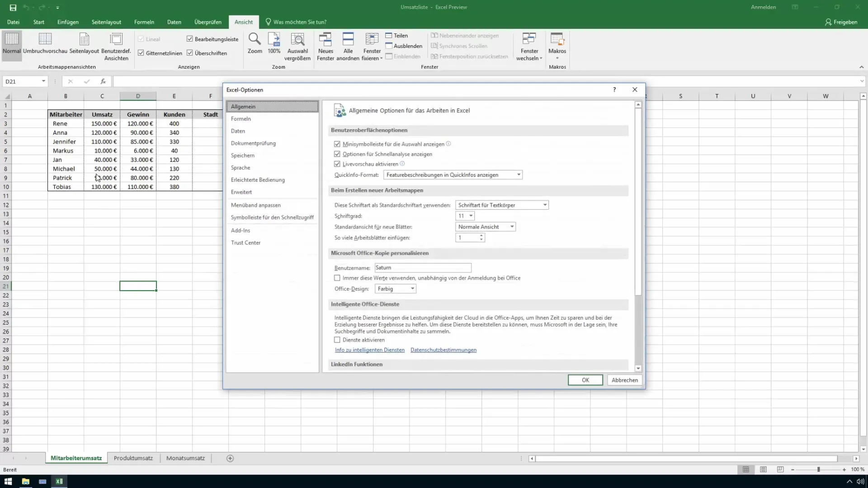
Task: Switch to Monatsumsatz sheet
Action: 185,458
